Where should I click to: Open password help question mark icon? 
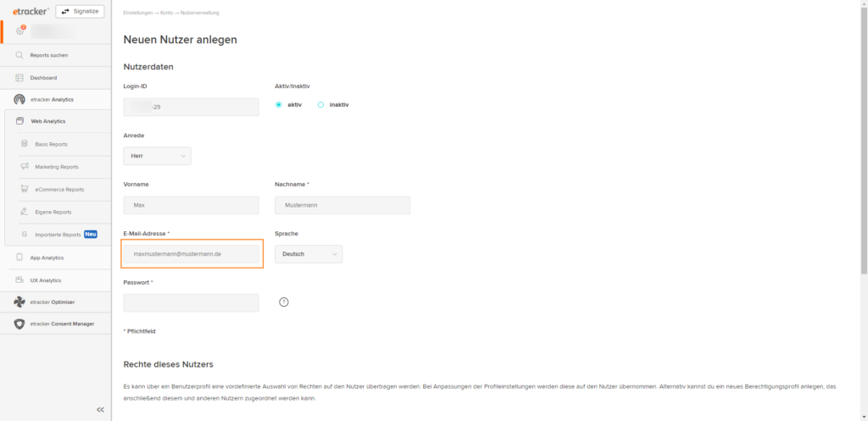pyautogui.click(x=284, y=302)
